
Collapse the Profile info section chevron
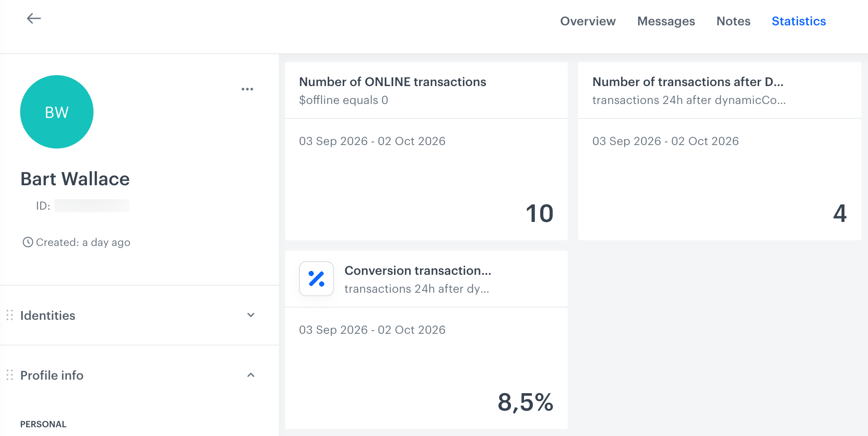251,375
